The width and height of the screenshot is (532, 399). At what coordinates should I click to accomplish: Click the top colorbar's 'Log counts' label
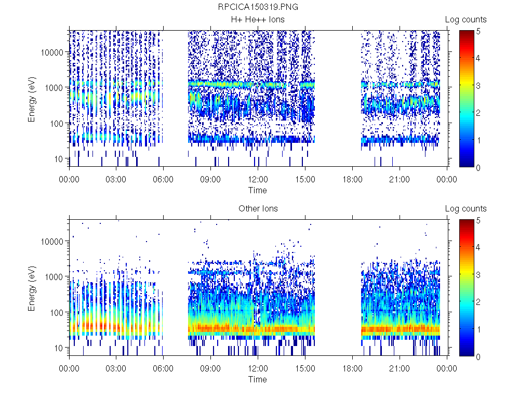point(465,20)
